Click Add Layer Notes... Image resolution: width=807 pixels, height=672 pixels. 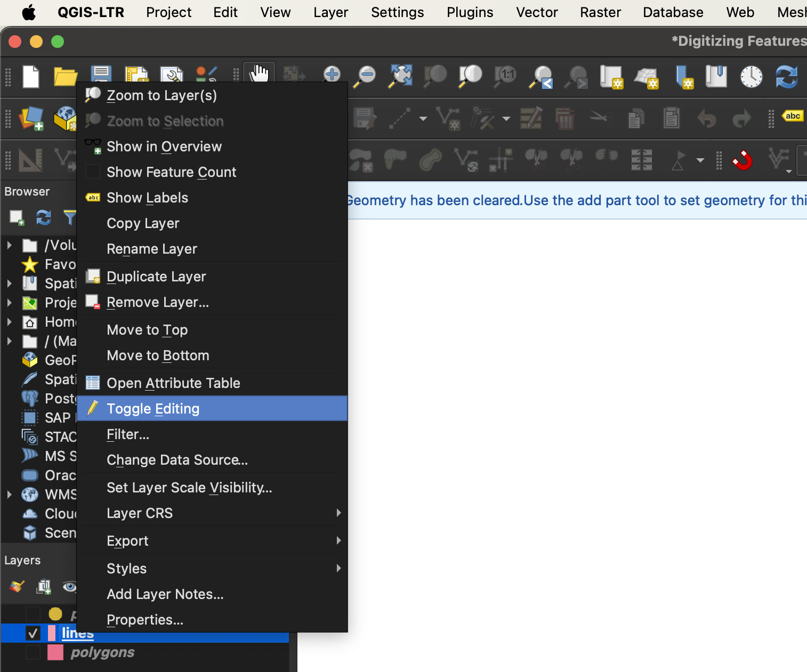(x=212, y=594)
